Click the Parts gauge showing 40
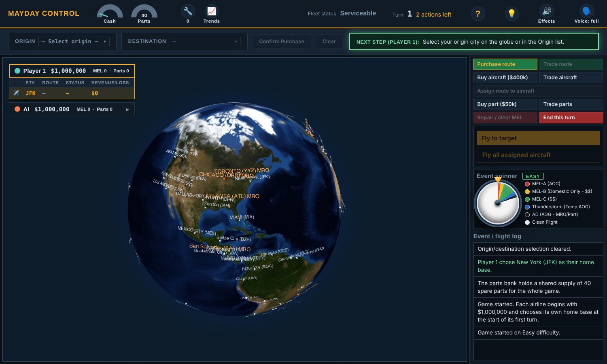This screenshot has width=607, height=364. (144, 12)
